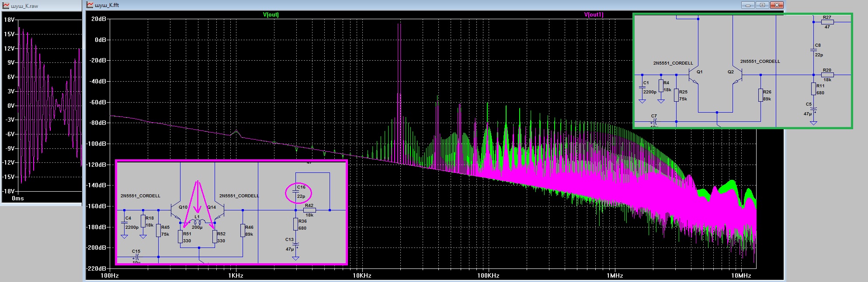Select resistor R45 75k in magenta schematic
Screen dimensions: 868x282
pyautogui.click(x=159, y=230)
